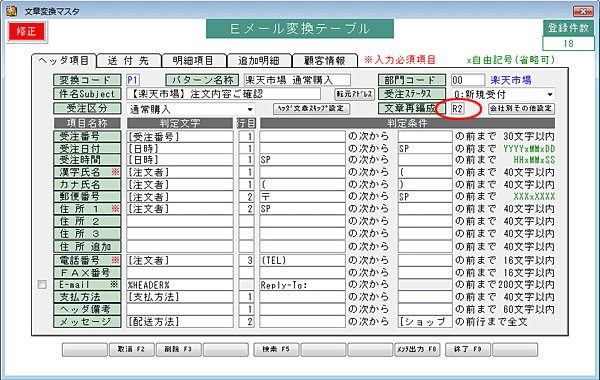Click the 漢字氏名 item label

87,172
